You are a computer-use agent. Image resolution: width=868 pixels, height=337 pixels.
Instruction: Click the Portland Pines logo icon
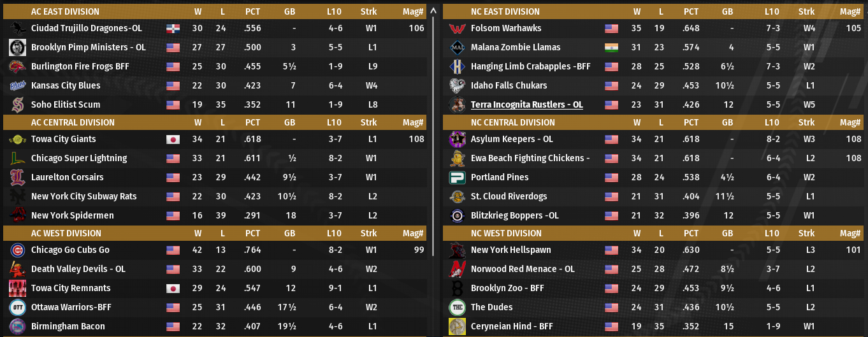point(457,178)
